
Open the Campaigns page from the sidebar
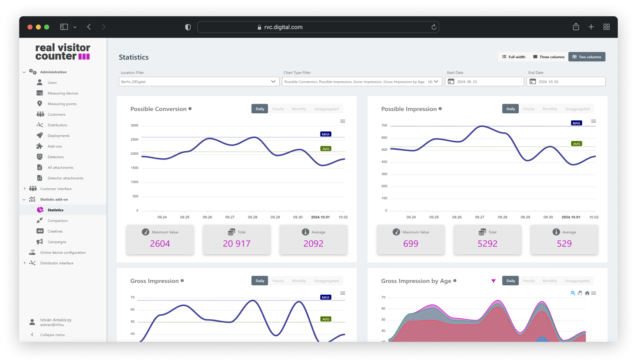click(x=56, y=242)
